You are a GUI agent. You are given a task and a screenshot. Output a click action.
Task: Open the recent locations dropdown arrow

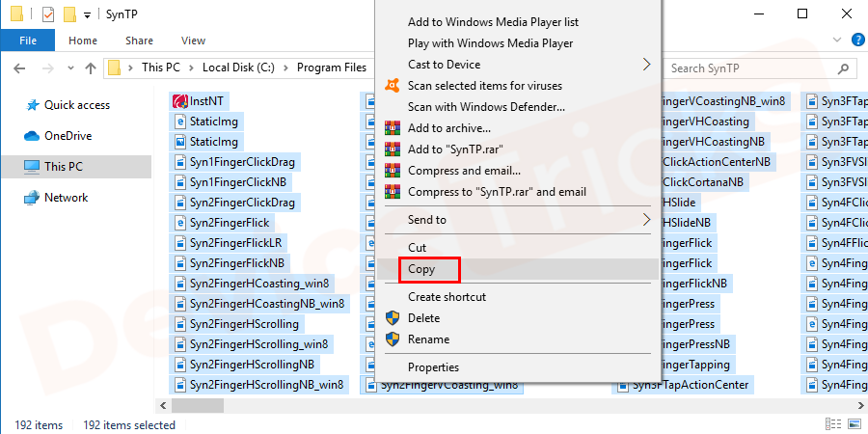[70, 68]
